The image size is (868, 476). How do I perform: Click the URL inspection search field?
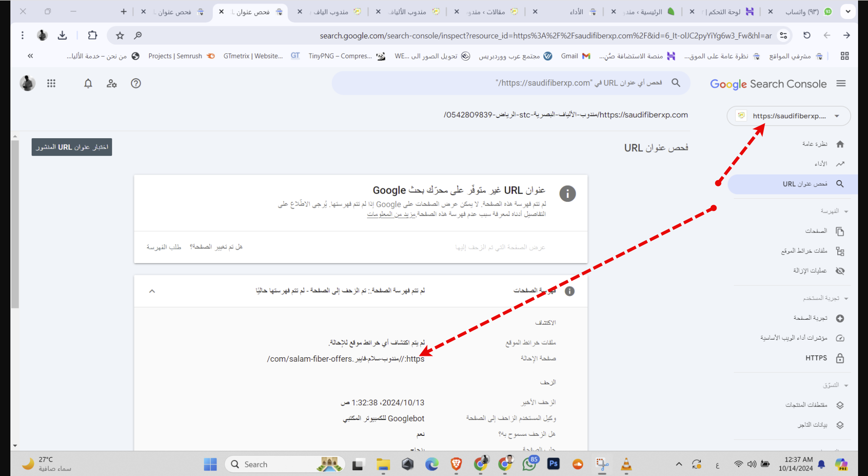click(x=511, y=83)
